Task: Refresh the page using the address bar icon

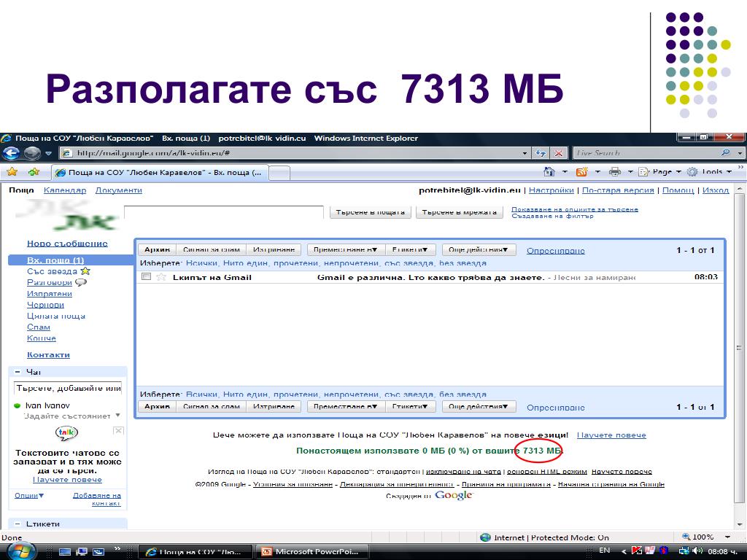Action: click(x=541, y=153)
